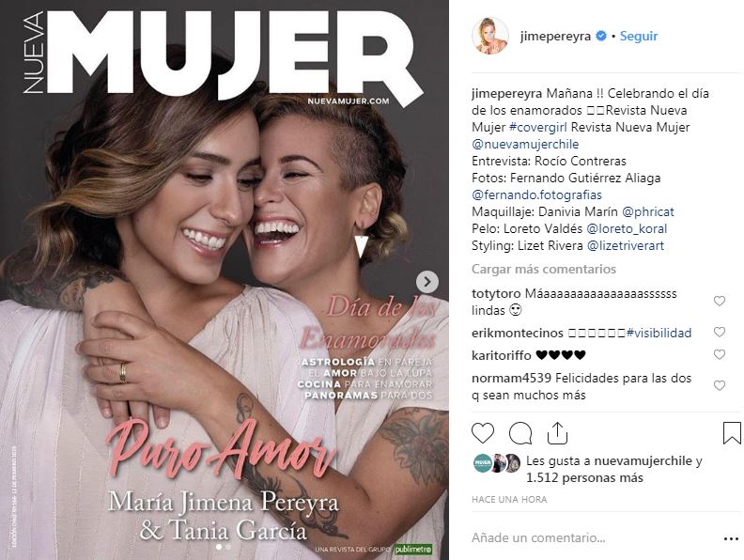Open the three-dot more options menu
Viewport: 744px width, 560px height.
point(732,539)
